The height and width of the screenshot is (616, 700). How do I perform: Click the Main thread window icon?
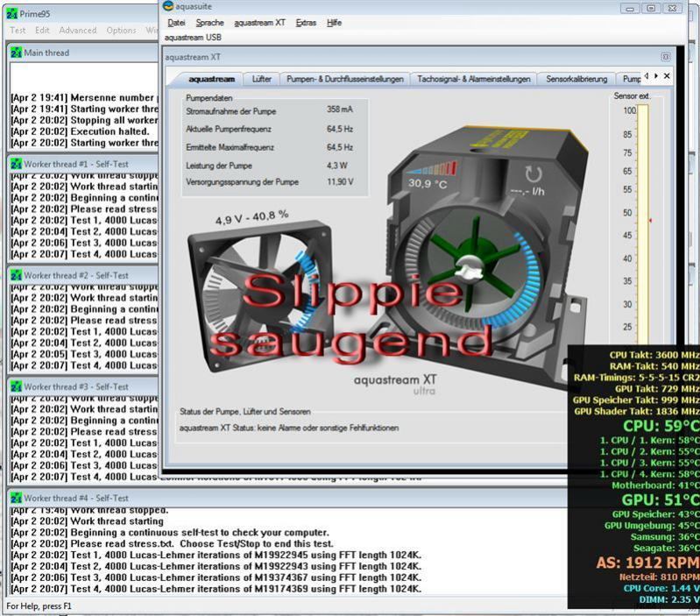[16, 53]
